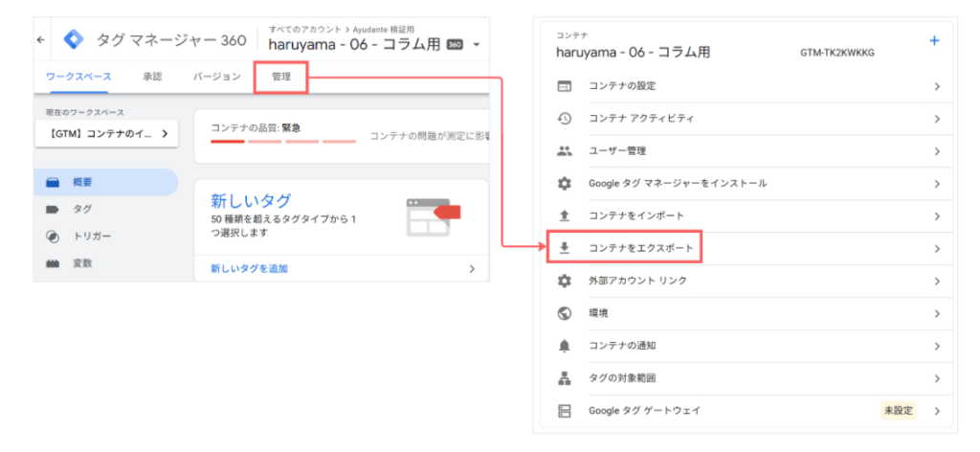Image resolution: width=980 pixels, height=452 pixels.
Task: Click すべてのアカウント breadcrumb
Action: click(x=305, y=30)
